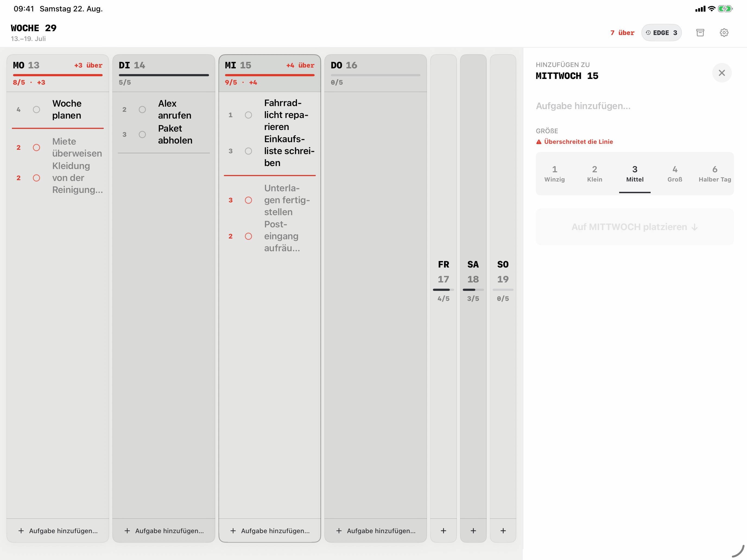Screen dimensions: 747x560
Task: Open the archive box icon
Action: [700, 33]
